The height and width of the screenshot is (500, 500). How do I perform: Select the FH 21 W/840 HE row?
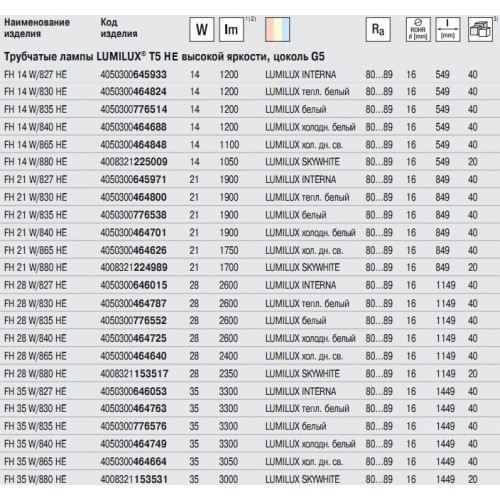tap(250, 232)
